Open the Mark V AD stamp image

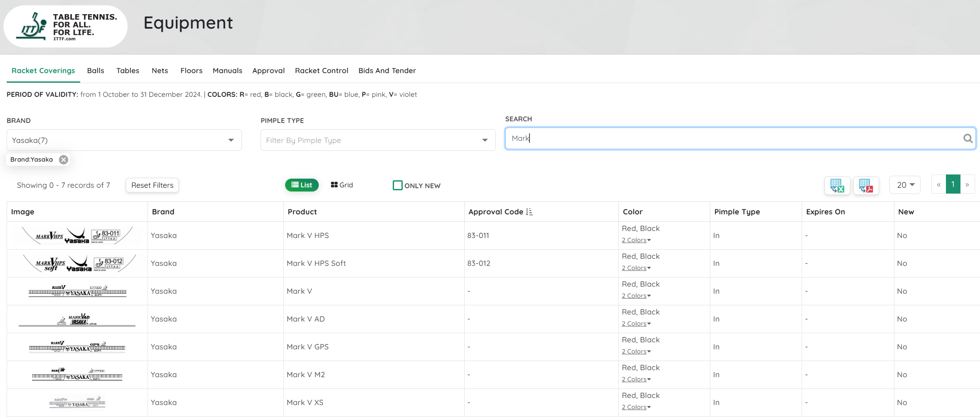coord(77,319)
